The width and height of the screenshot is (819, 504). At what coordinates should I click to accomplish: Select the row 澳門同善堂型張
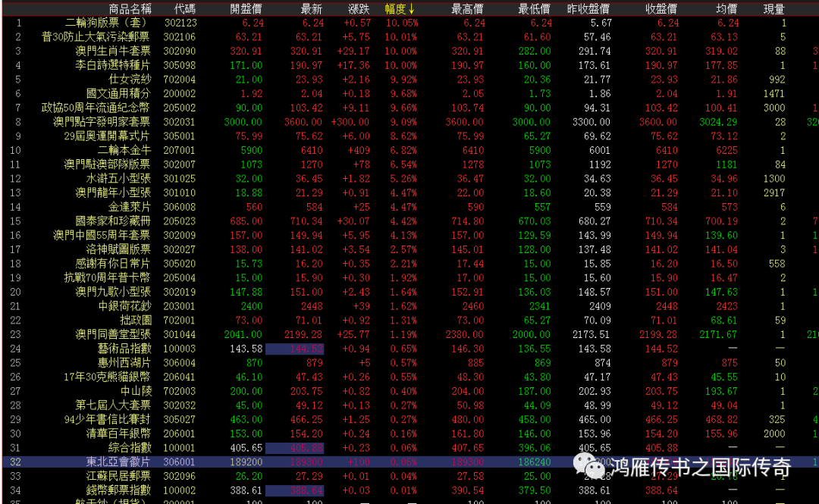[410, 334]
